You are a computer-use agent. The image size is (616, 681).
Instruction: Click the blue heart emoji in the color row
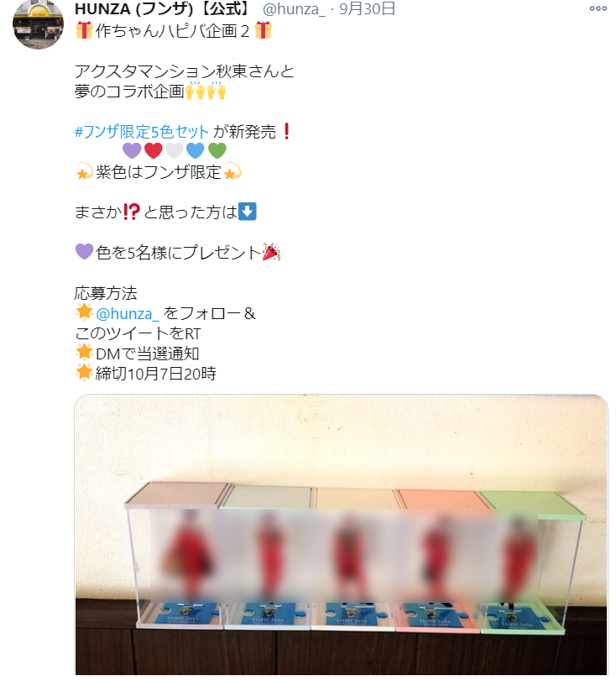pos(196,150)
